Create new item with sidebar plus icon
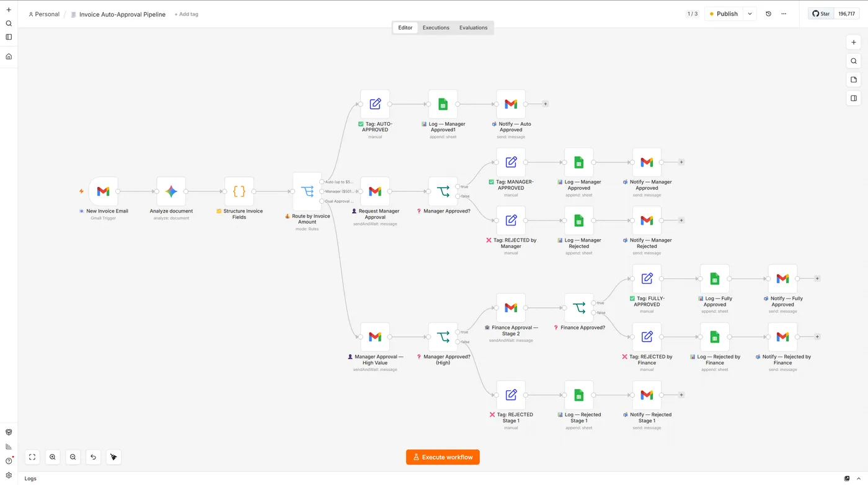This screenshot has width=868, height=485. tap(9, 10)
